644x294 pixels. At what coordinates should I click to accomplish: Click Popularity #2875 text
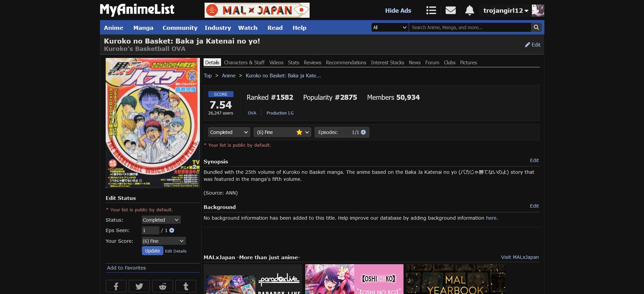330,97
